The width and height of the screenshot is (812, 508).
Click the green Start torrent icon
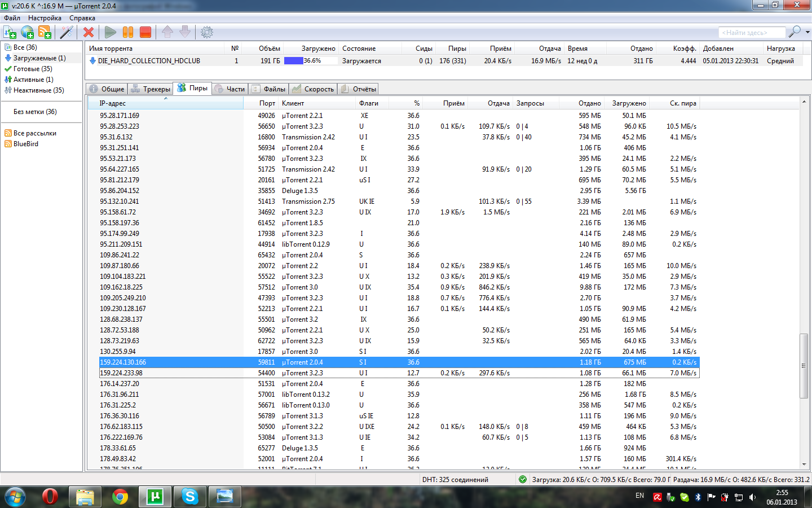point(111,32)
